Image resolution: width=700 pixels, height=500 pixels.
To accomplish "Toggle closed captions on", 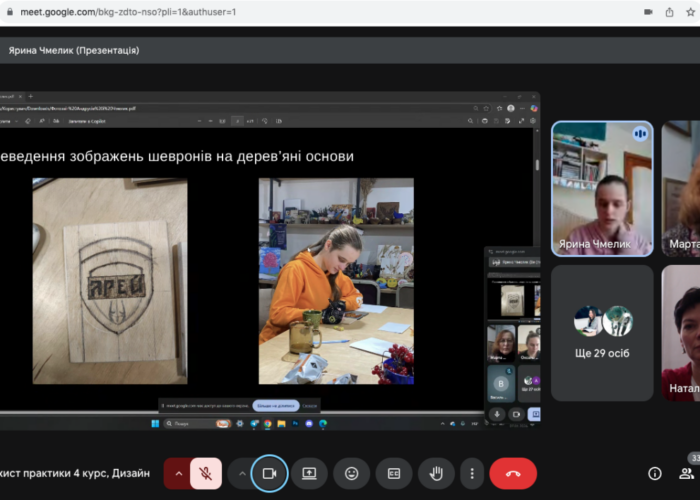I will pos(394,473).
